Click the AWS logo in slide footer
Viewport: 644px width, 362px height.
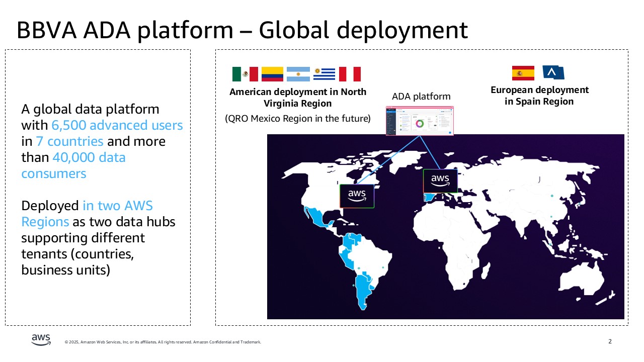point(41,340)
